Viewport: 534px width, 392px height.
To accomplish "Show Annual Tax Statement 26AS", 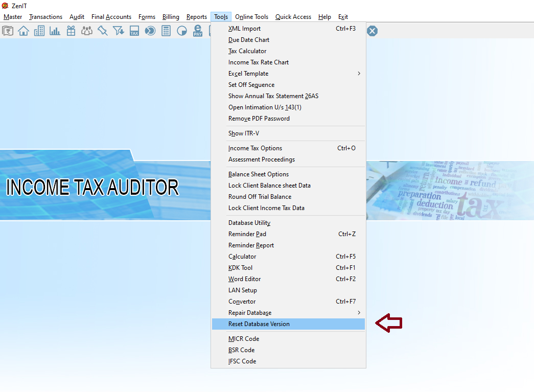I will click(x=288, y=96).
